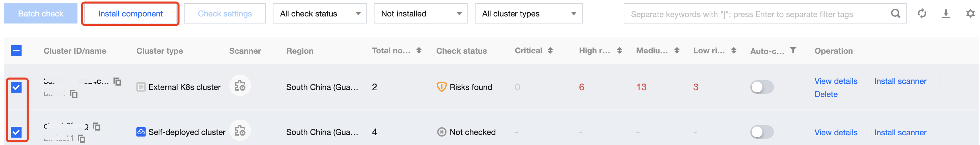Expand the All cluster types dropdown

coord(528,14)
